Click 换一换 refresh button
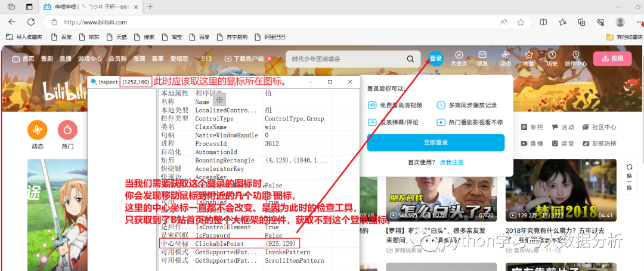The width and height of the screenshot is (644, 271). 629,177
